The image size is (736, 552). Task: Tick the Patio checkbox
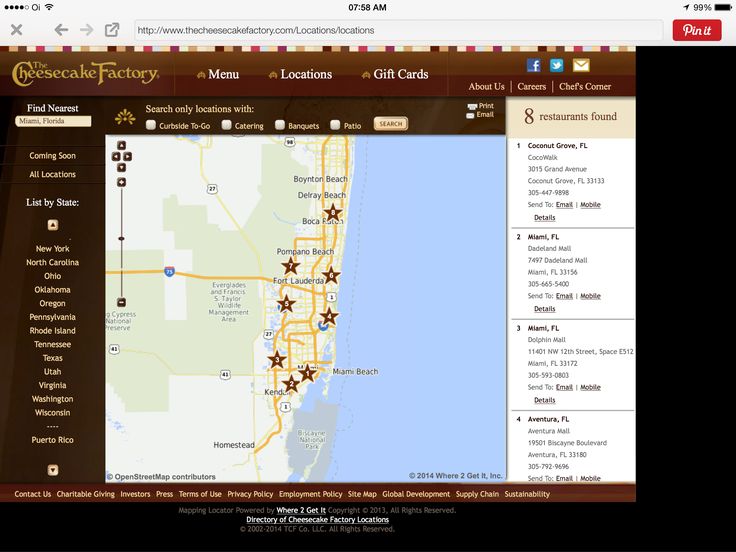tap(335, 125)
